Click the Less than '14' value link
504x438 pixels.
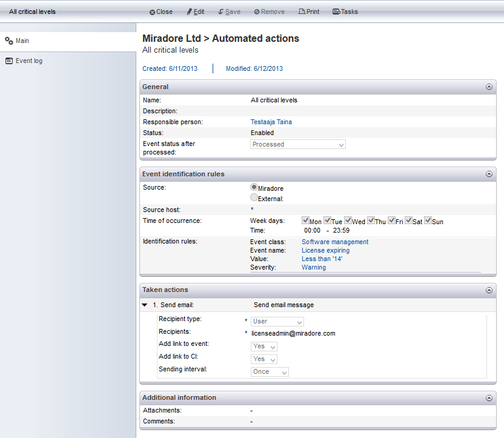(322, 259)
